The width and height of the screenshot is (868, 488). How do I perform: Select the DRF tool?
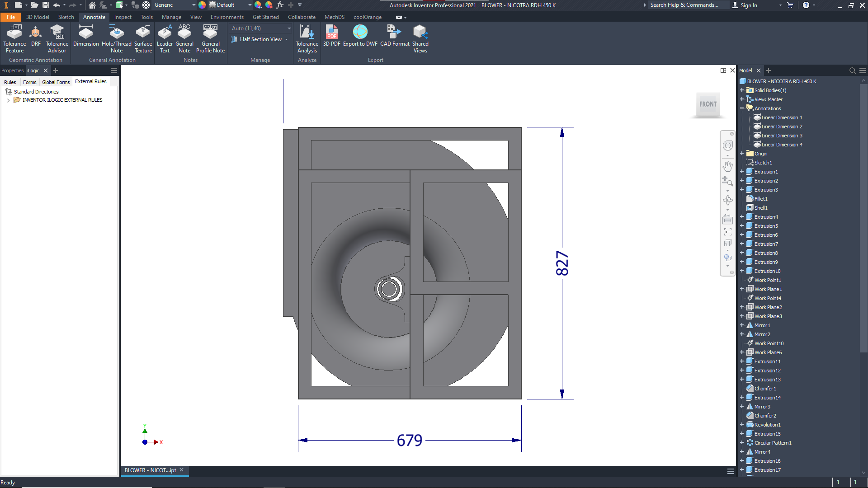(36, 33)
